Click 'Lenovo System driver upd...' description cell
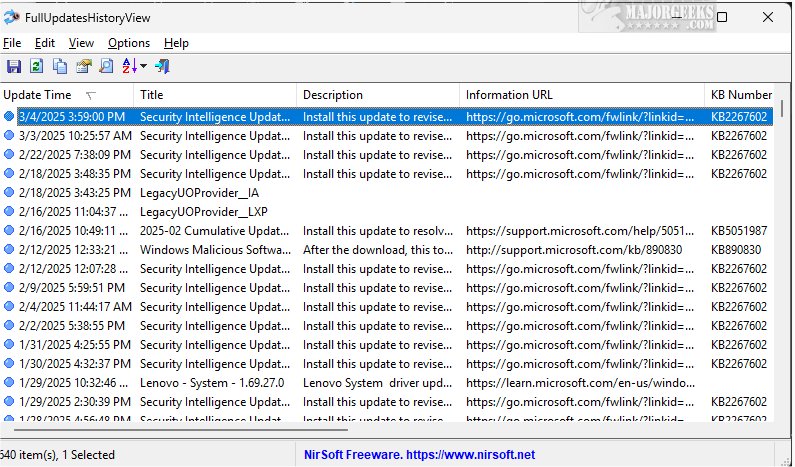Image resolution: width=795 pixels, height=467 pixels. point(377,383)
